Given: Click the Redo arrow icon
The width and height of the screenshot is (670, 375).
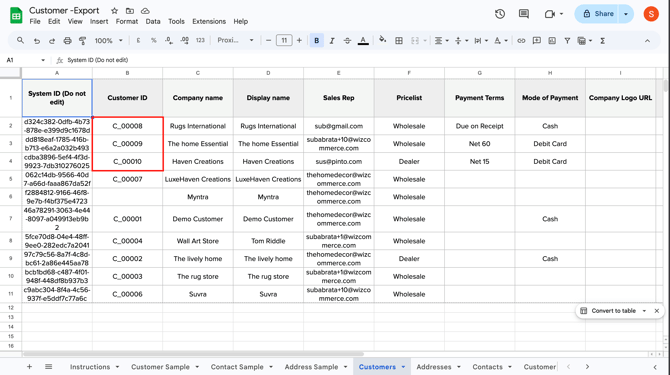Looking at the screenshot, I should coord(52,41).
